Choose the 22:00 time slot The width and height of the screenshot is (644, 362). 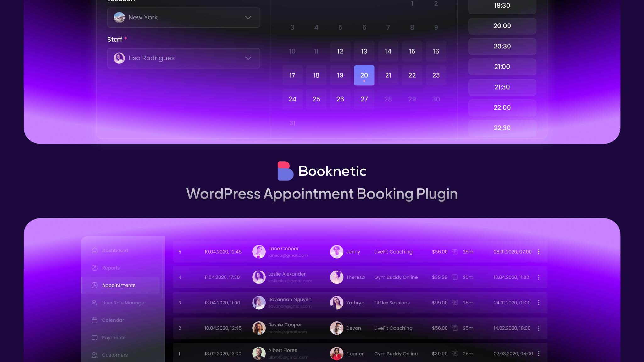[x=502, y=108]
